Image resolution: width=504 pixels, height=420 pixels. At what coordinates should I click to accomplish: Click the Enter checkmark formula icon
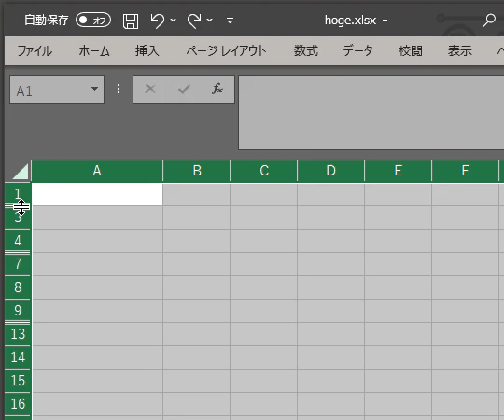coord(184,89)
